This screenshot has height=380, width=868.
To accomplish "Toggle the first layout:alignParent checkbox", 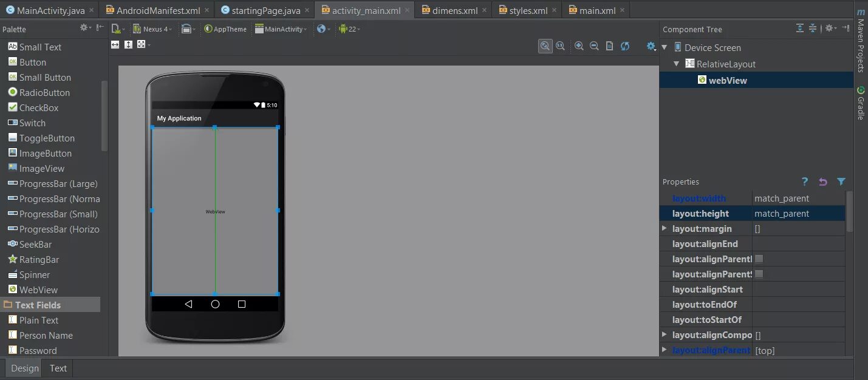I will point(759,259).
